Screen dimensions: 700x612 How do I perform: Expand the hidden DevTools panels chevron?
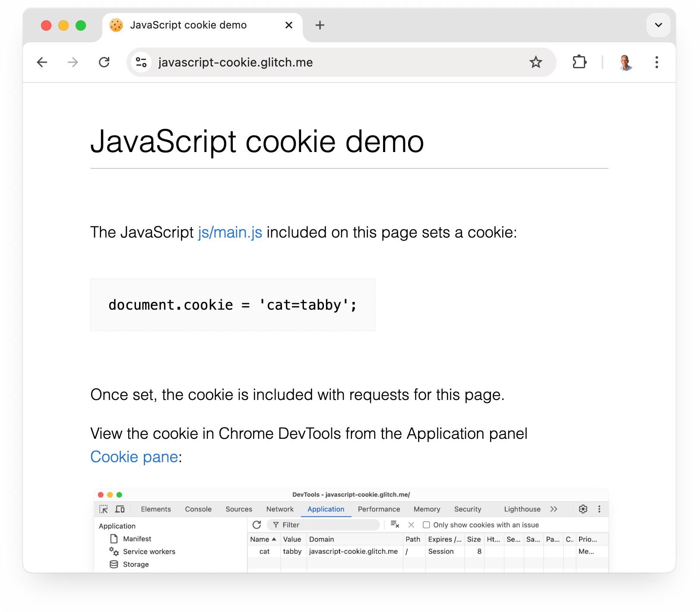pyautogui.click(x=554, y=509)
